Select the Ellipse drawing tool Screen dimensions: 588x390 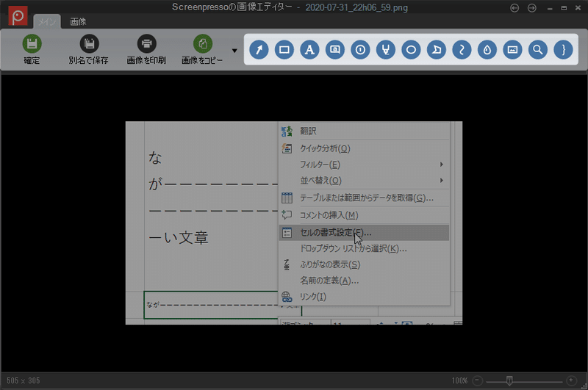click(x=411, y=49)
